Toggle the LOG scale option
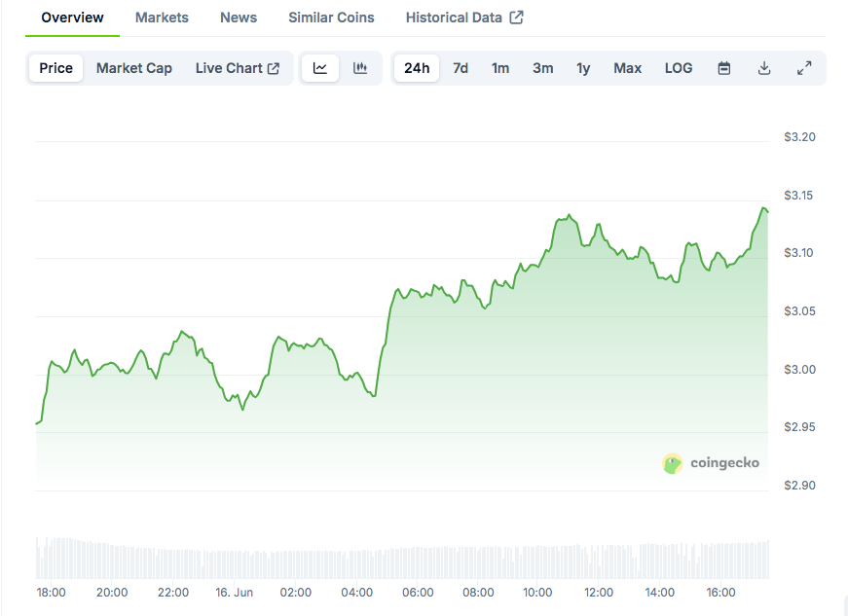 click(679, 68)
